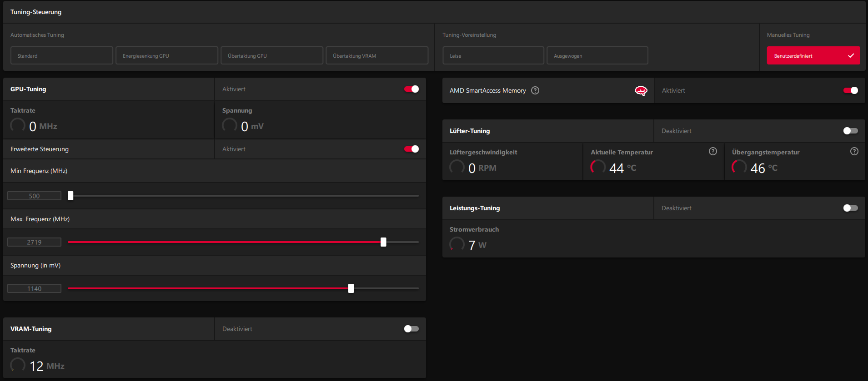Click the GPU-Tuning section title

[x=28, y=89]
